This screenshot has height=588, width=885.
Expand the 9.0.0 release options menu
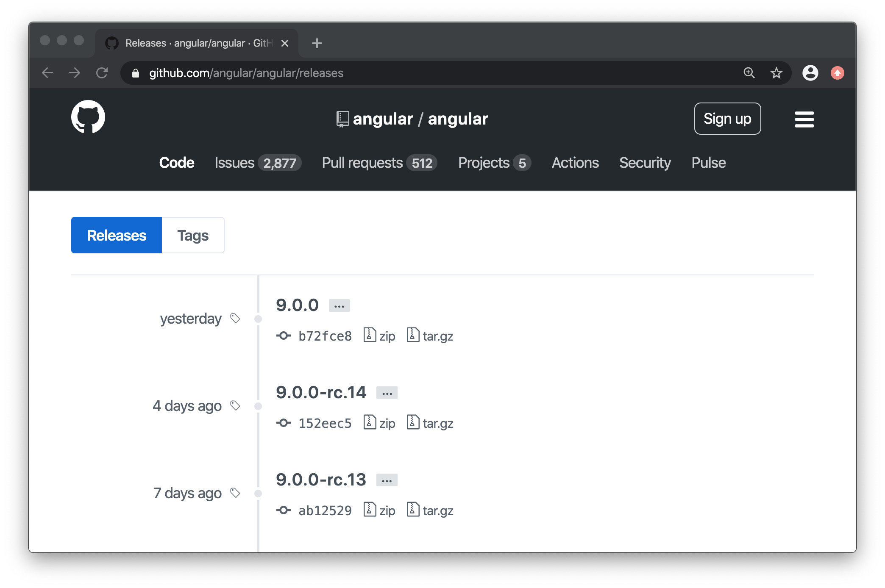pos(339,305)
